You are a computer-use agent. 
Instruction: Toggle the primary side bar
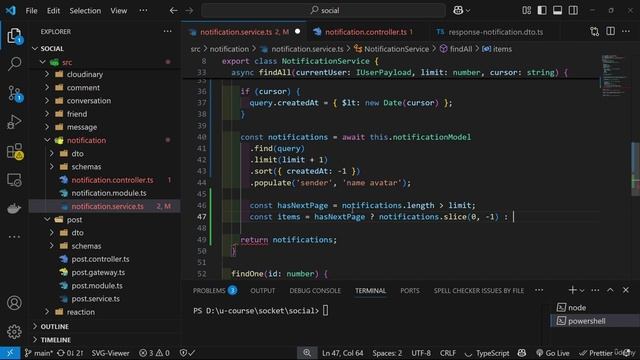[x=542, y=10]
